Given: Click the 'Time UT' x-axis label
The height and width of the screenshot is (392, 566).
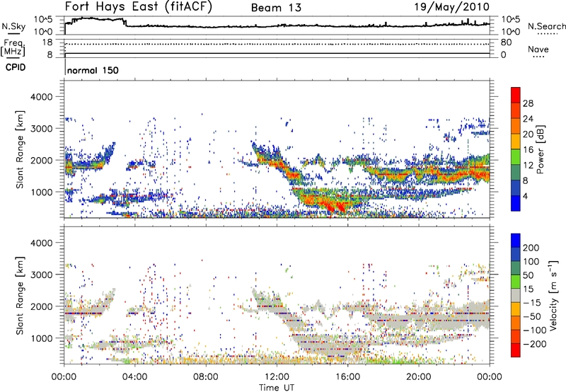Looking at the screenshot, I should 277,388.
